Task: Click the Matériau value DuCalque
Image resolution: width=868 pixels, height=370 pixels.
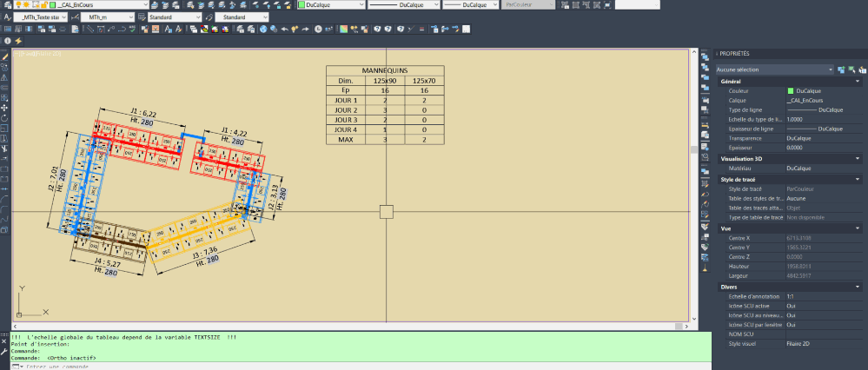Action: pyautogui.click(x=798, y=168)
